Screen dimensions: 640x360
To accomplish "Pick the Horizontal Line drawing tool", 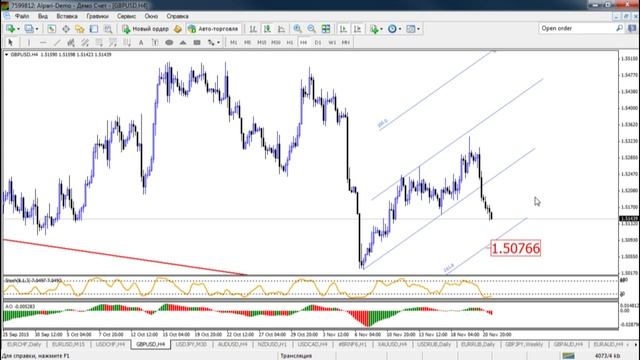I will coord(43,42).
